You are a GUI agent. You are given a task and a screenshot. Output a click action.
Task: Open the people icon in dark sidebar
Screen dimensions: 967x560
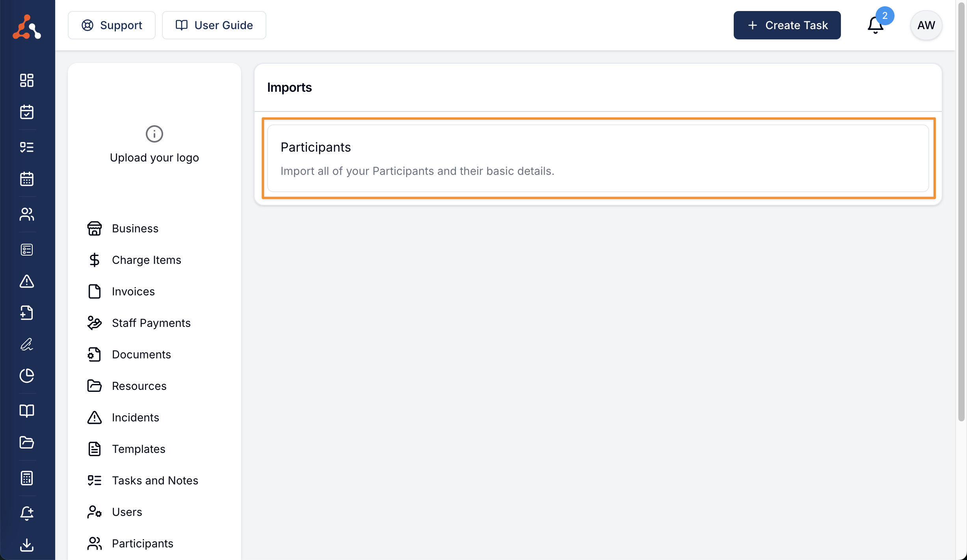(x=27, y=214)
